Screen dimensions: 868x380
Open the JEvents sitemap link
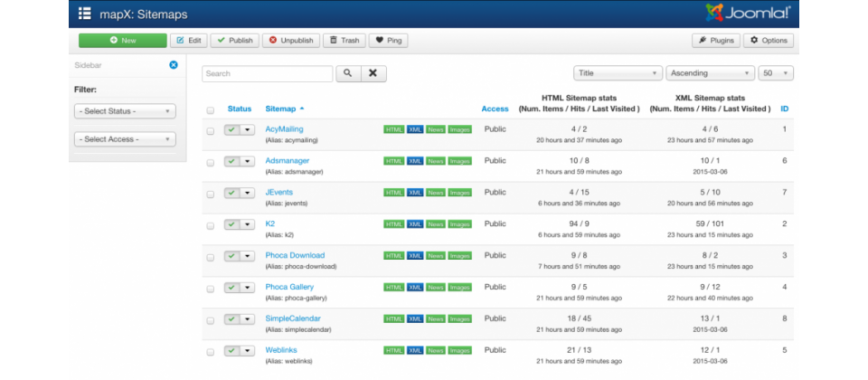click(279, 192)
